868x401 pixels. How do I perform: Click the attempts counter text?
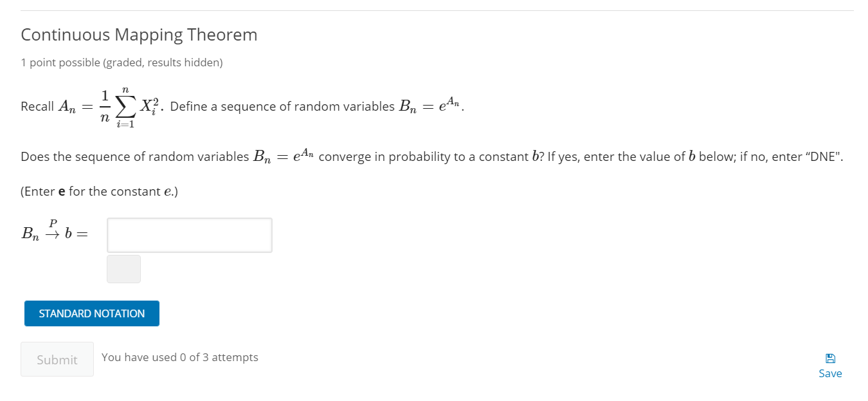point(181,357)
